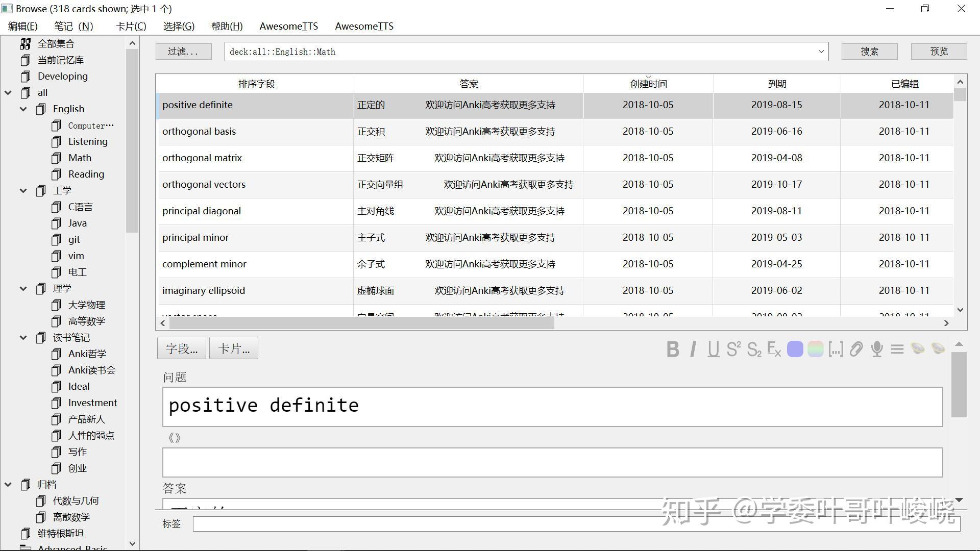Screen dimensions: 980x551
Task: Apply subscript formatting
Action: pos(754,349)
